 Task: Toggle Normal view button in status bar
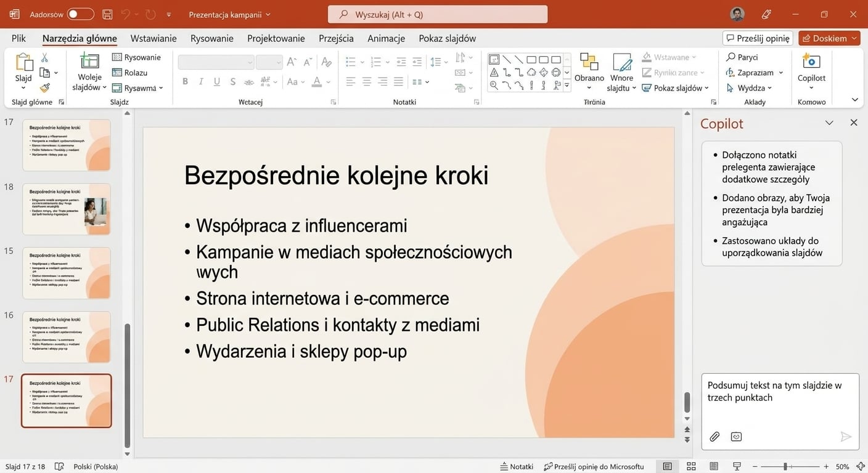coord(668,466)
